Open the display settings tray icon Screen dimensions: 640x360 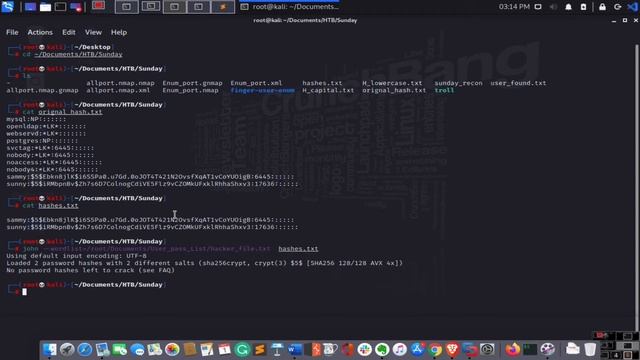tap(538, 7)
